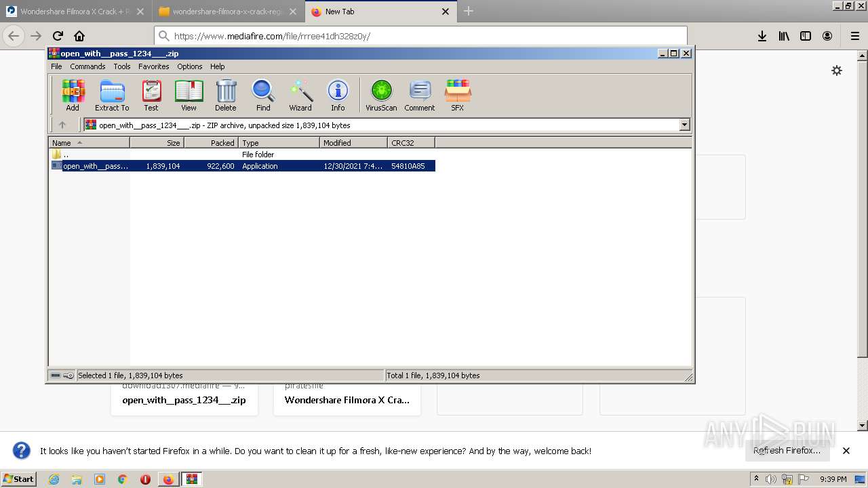Sort list by Name column
Screen dimensions: 868x488
tap(89, 142)
